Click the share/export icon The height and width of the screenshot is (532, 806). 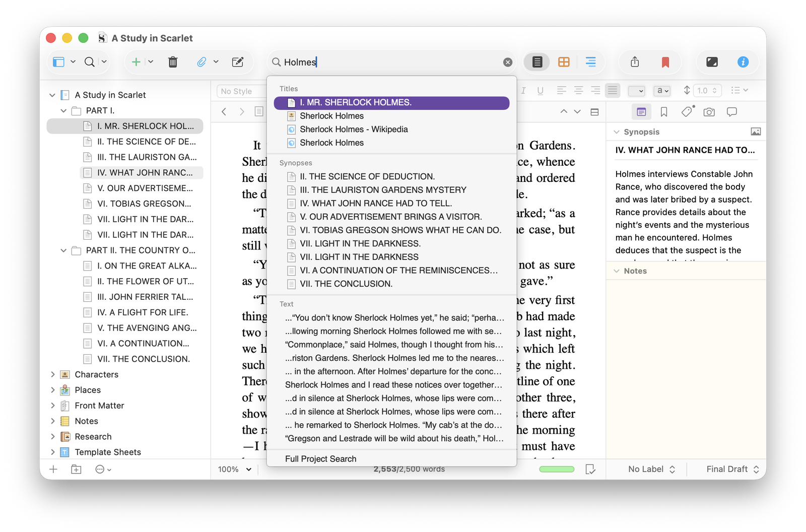point(635,62)
